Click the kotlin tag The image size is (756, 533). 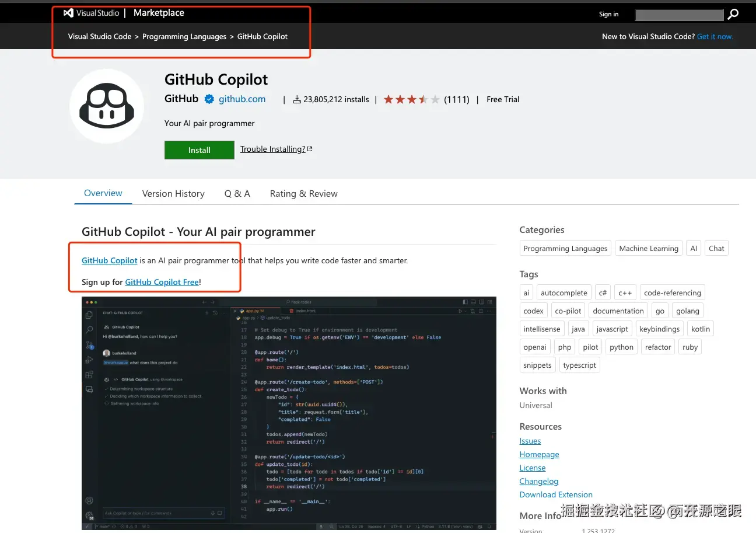701,329
